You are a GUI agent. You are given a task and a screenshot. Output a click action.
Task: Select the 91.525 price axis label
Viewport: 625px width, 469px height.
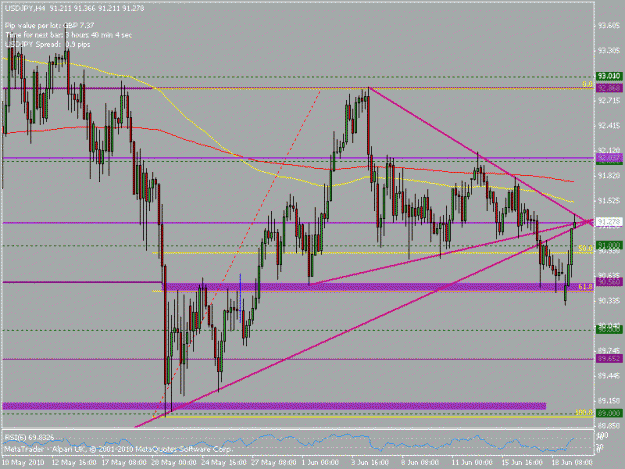609,201
